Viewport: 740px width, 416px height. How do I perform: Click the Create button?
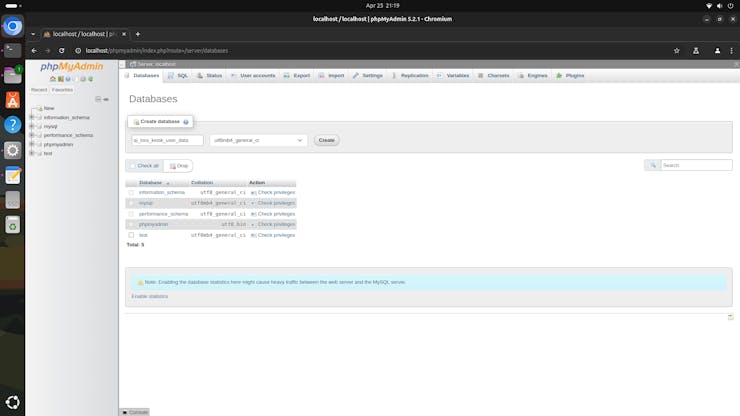coord(327,140)
